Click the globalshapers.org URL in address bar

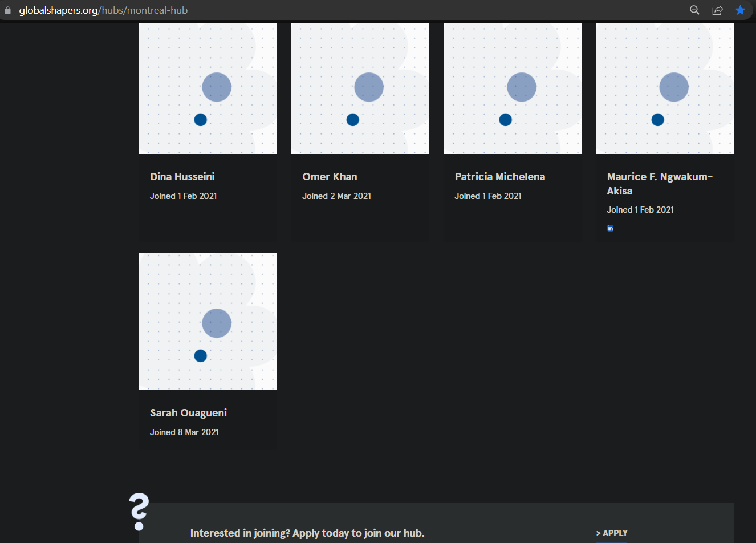103,10
